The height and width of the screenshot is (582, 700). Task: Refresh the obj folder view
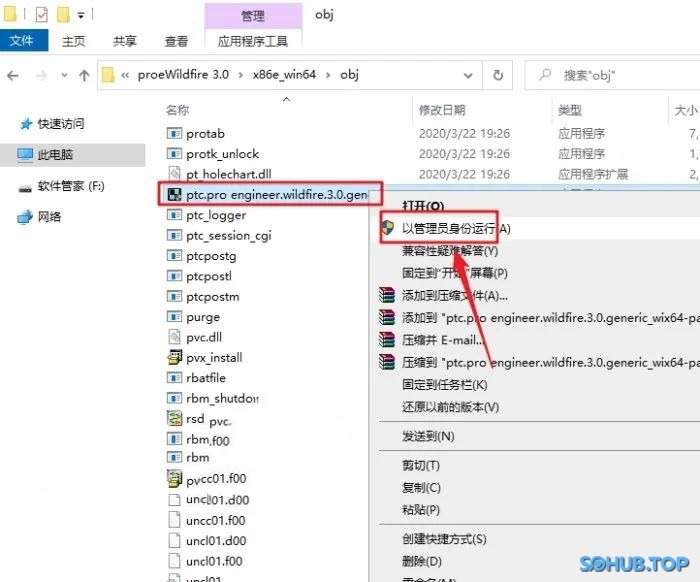(498, 75)
